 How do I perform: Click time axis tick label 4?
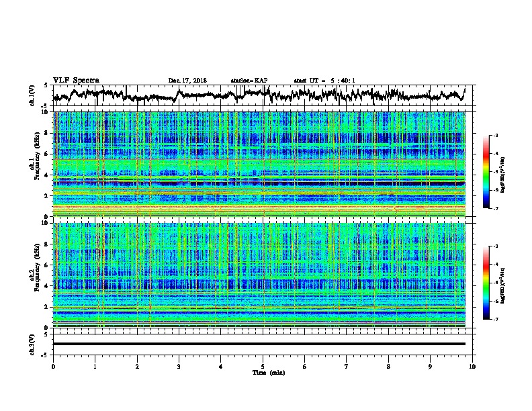pyautogui.click(x=221, y=367)
